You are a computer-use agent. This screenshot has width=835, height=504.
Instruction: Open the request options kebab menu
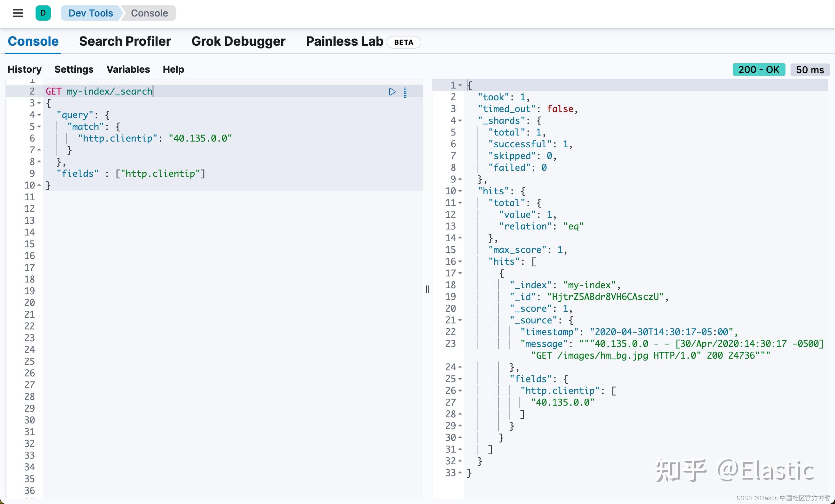[x=405, y=92]
